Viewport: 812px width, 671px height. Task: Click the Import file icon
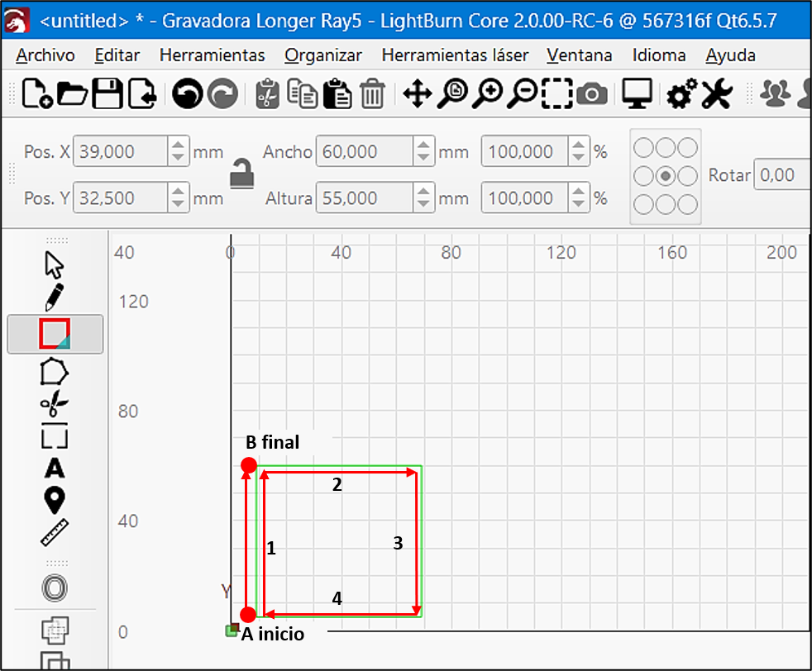[142, 93]
